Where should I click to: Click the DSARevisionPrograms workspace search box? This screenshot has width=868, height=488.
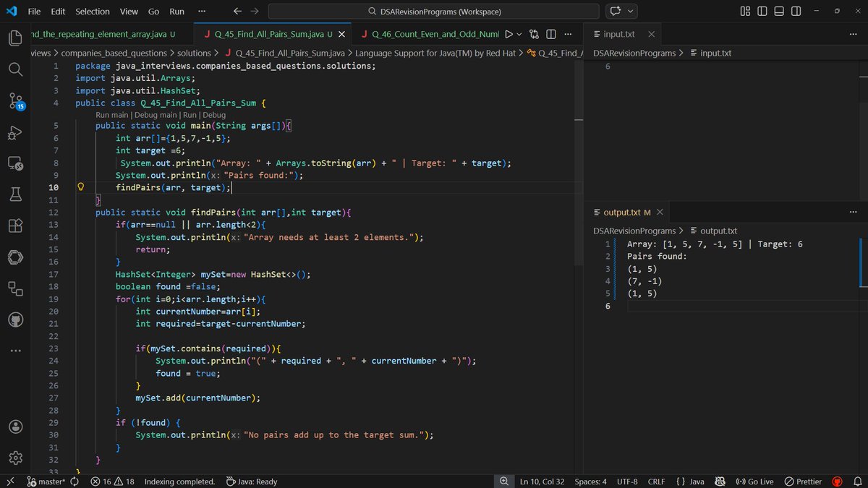[433, 12]
